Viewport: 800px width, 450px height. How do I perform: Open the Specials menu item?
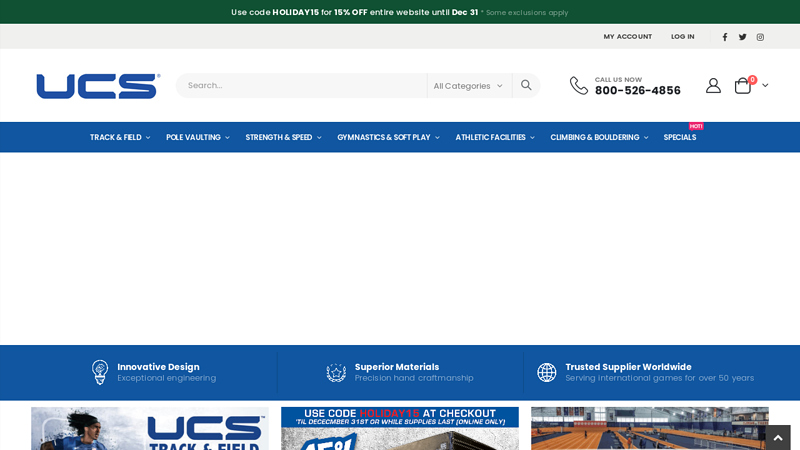coord(680,137)
